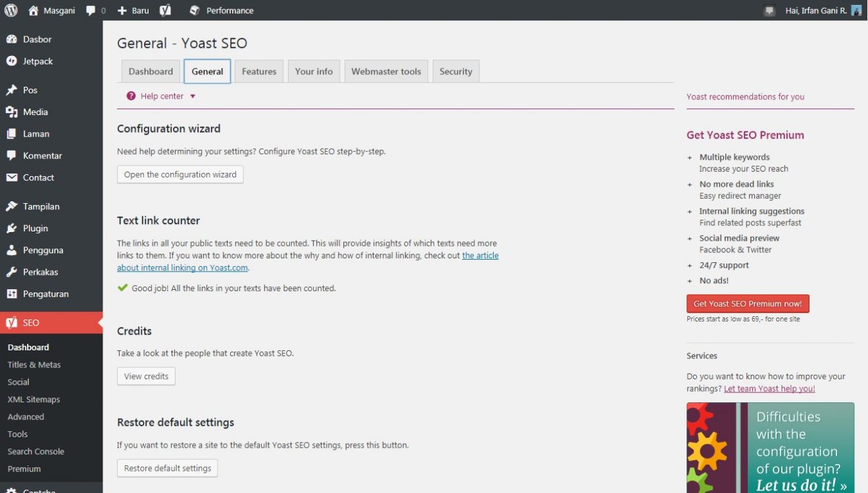The width and height of the screenshot is (868, 493).
Task: Click the plus icon beside Baru
Action: tap(122, 11)
